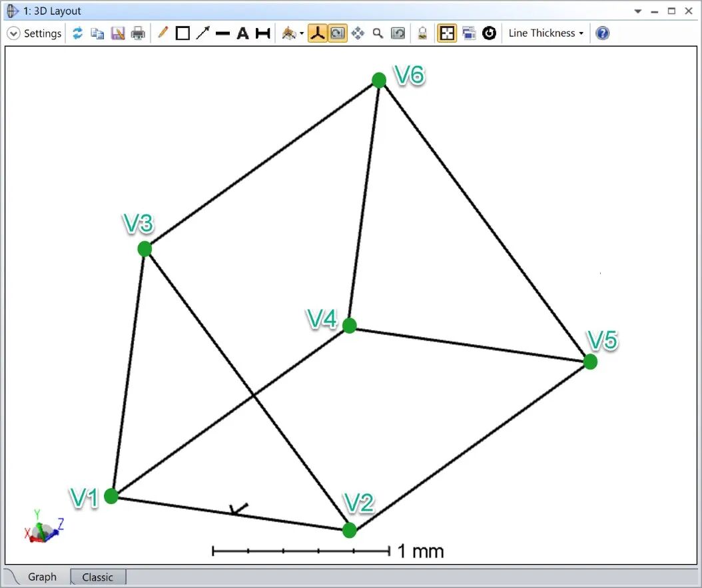This screenshot has width=702, height=588.
Task: Toggle the axis orientation indicator button
Action: pos(318,33)
